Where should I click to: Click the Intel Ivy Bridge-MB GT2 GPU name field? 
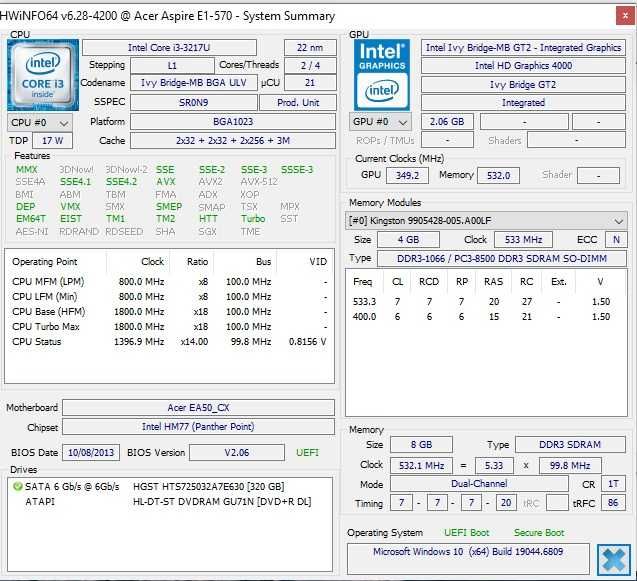pos(523,48)
